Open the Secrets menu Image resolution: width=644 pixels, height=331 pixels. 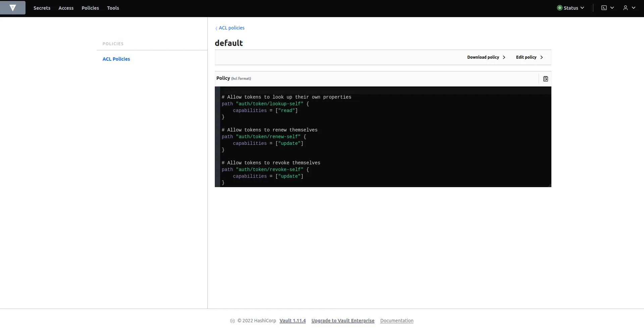[x=42, y=8]
